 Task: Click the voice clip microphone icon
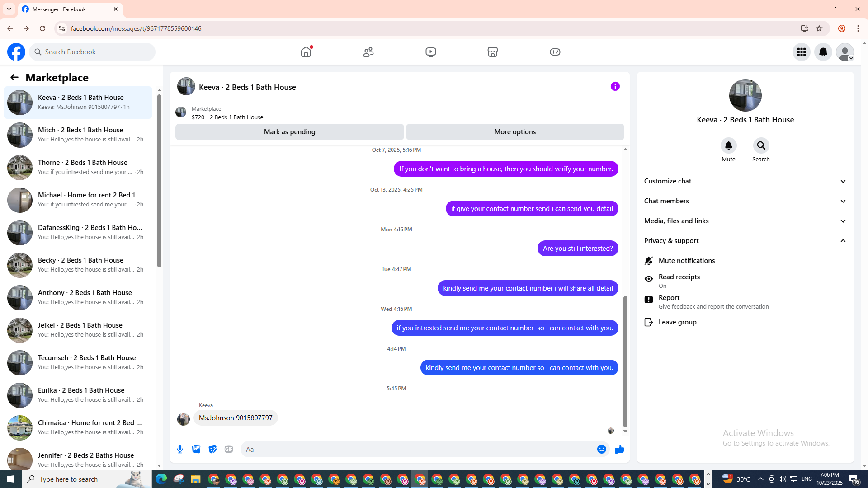click(x=180, y=449)
